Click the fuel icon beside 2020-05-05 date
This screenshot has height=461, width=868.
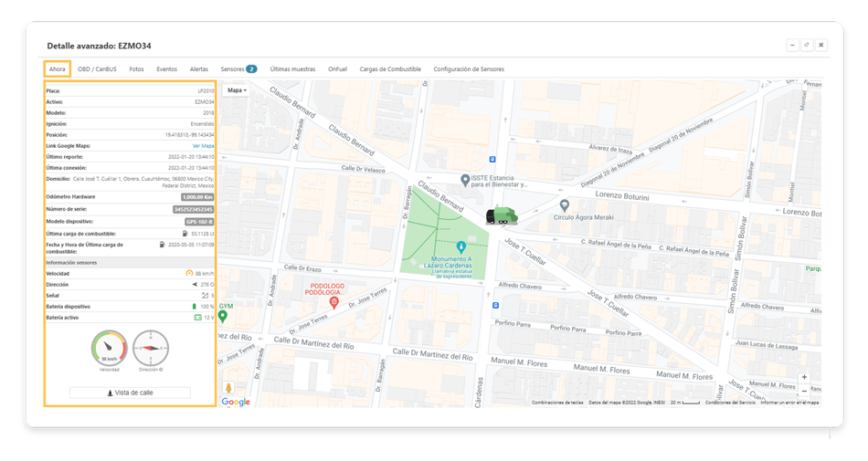tap(163, 245)
